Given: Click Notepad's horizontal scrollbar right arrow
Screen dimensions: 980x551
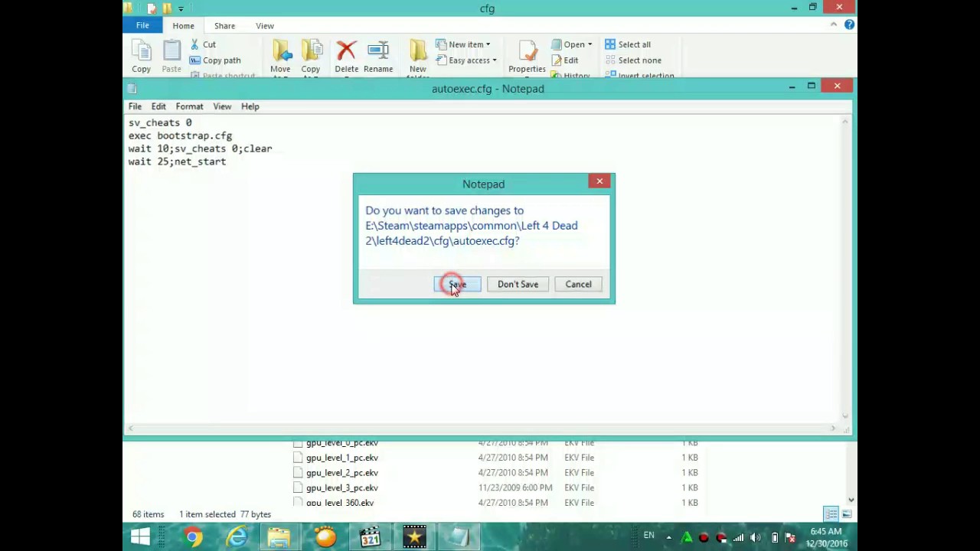Looking at the screenshot, I should click(834, 429).
